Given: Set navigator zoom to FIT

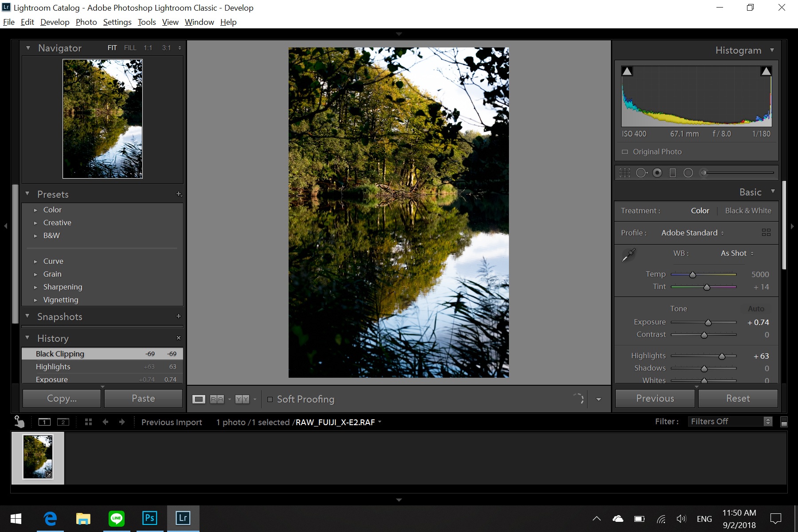Looking at the screenshot, I should [112, 47].
